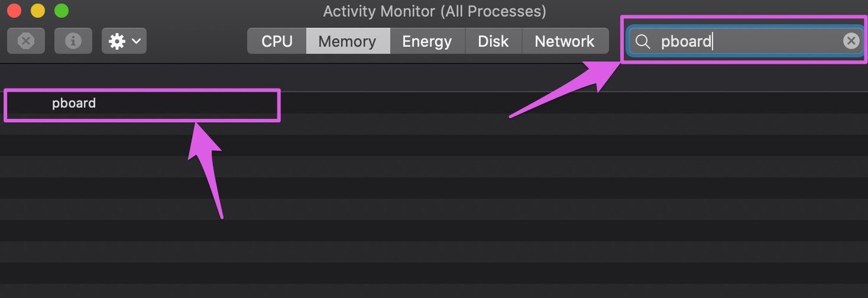
Task: Minimize window with the yellow button
Action: point(37,11)
